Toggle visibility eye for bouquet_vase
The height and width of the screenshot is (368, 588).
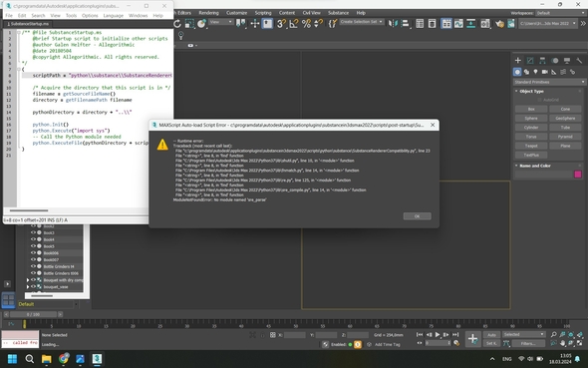(33, 286)
